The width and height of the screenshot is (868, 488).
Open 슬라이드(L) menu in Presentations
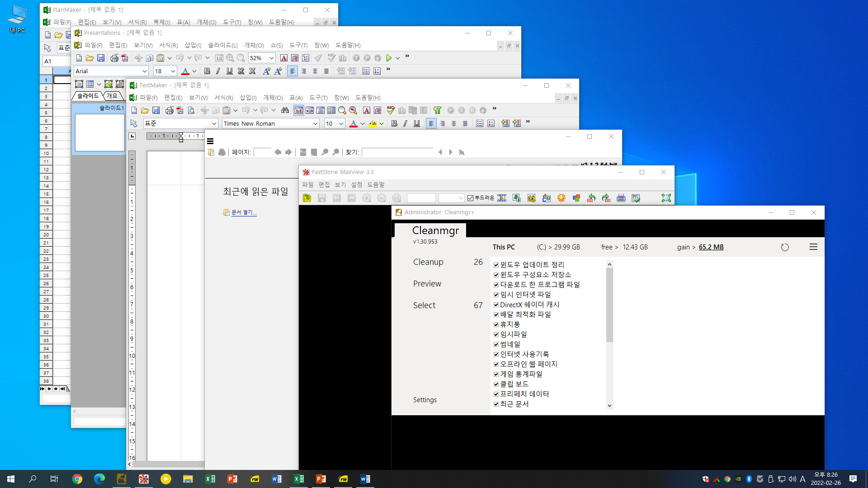click(x=222, y=45)
